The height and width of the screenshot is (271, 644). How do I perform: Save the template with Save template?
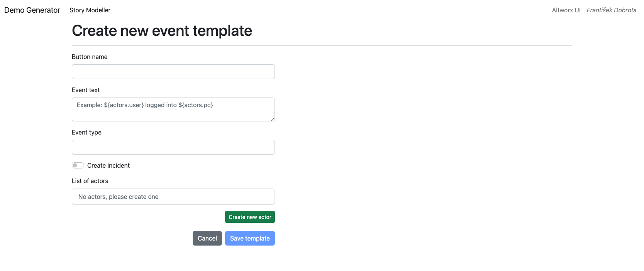[250, 238]
